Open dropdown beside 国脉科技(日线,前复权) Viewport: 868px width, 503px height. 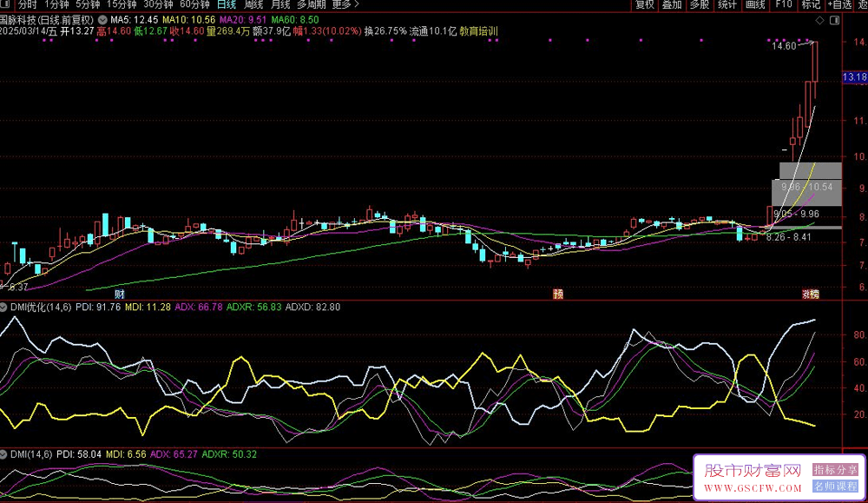102,20
